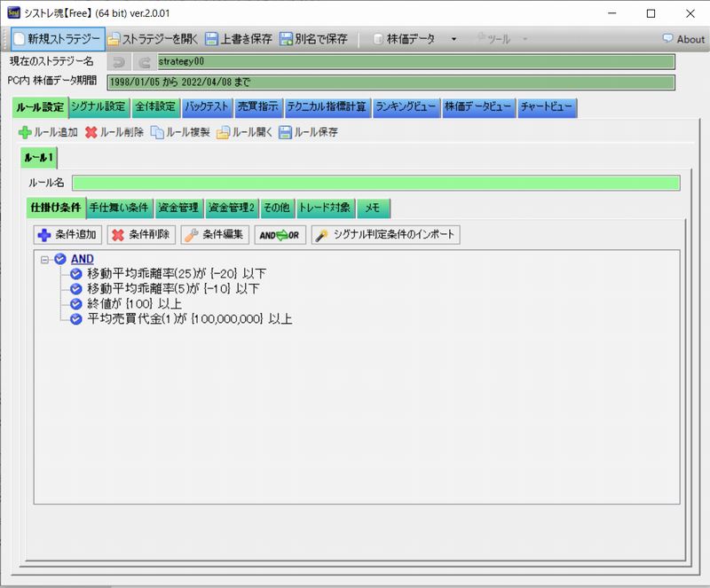Duplicate the rule with ルール複製
The height and width of the screenshot is (588, 710).
(x=180, y=132)
